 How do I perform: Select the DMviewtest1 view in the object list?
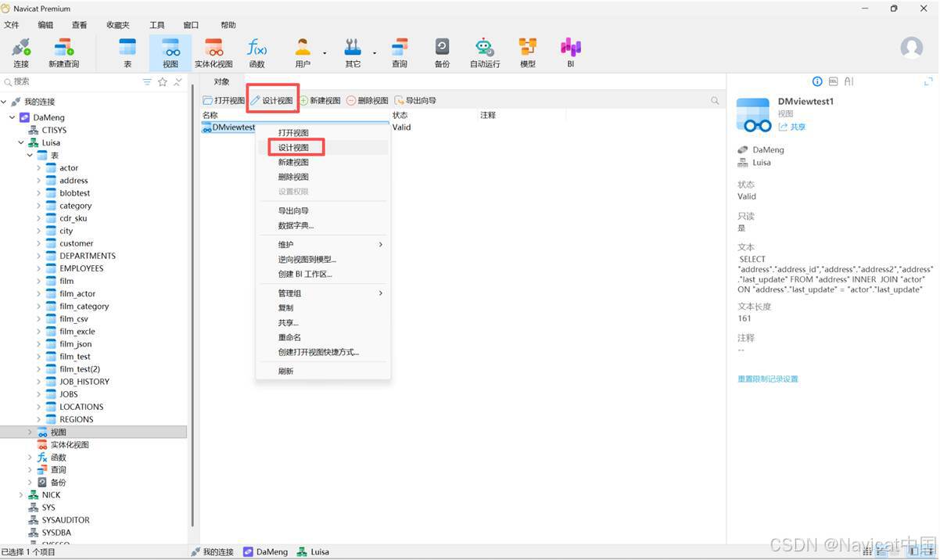pyautogui.click(x=229, y=127)
